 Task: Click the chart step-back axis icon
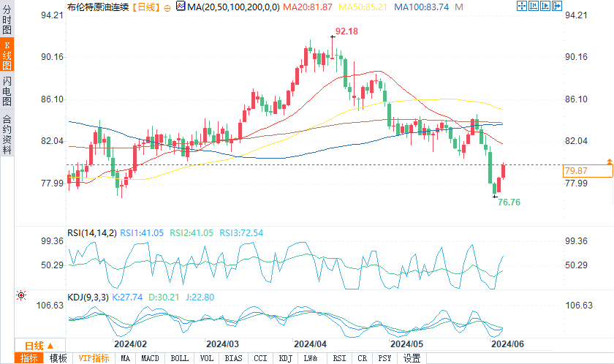[534, 6]
